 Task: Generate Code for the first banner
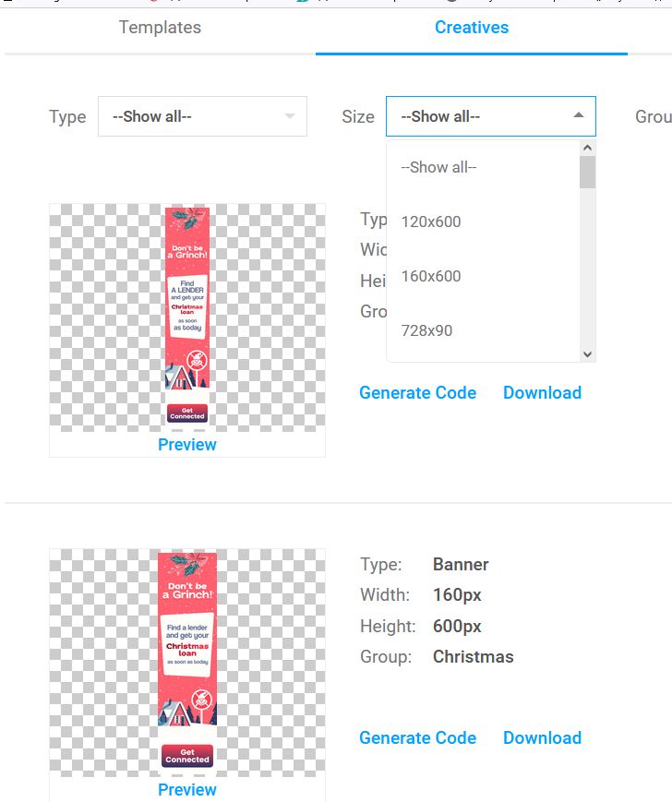tap(417, 393)
